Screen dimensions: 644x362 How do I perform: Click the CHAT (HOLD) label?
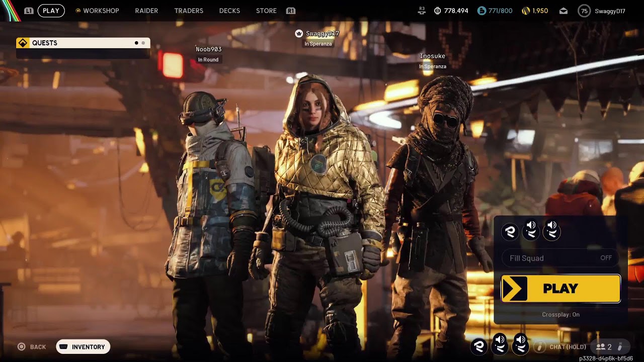(568, 347)
